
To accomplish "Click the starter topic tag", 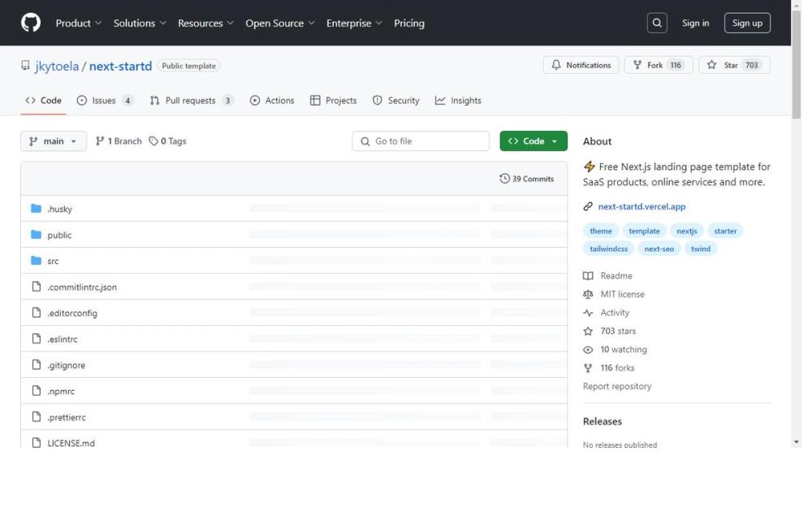I will 725,231.
